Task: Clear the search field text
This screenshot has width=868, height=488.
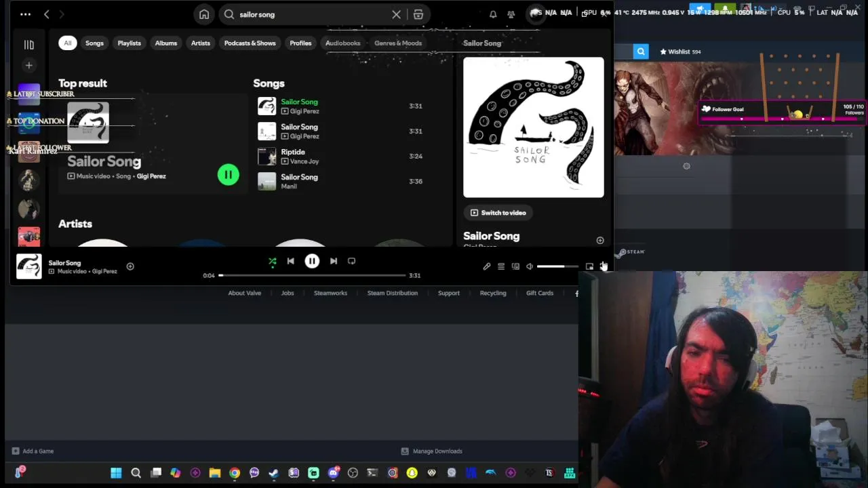Action: click(397, 14)
